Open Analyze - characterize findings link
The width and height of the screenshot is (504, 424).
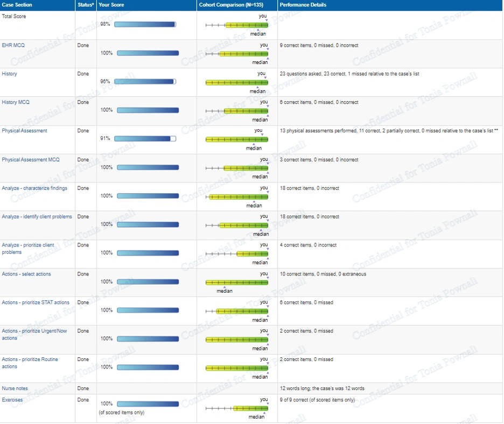(x=34, y=188)
